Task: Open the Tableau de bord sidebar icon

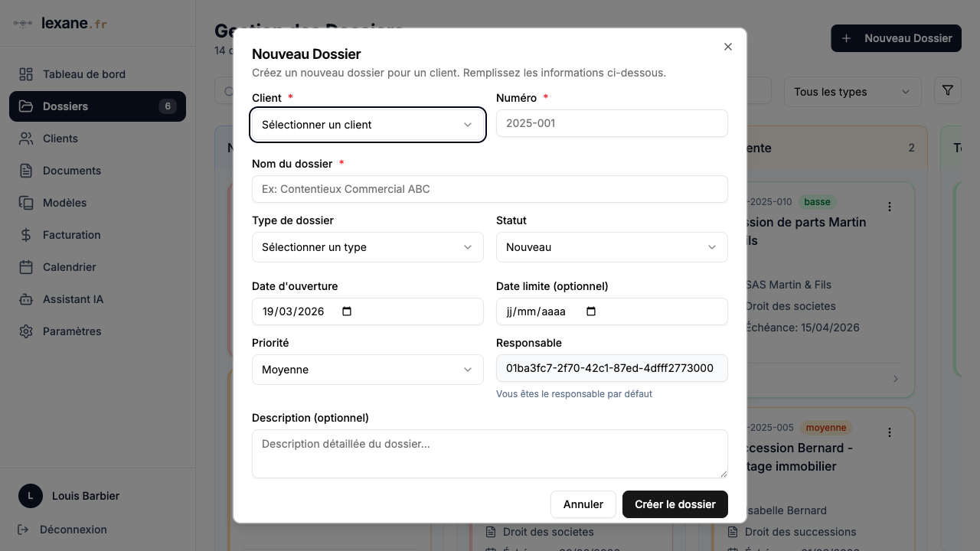Action: click(x=26, y=74)
